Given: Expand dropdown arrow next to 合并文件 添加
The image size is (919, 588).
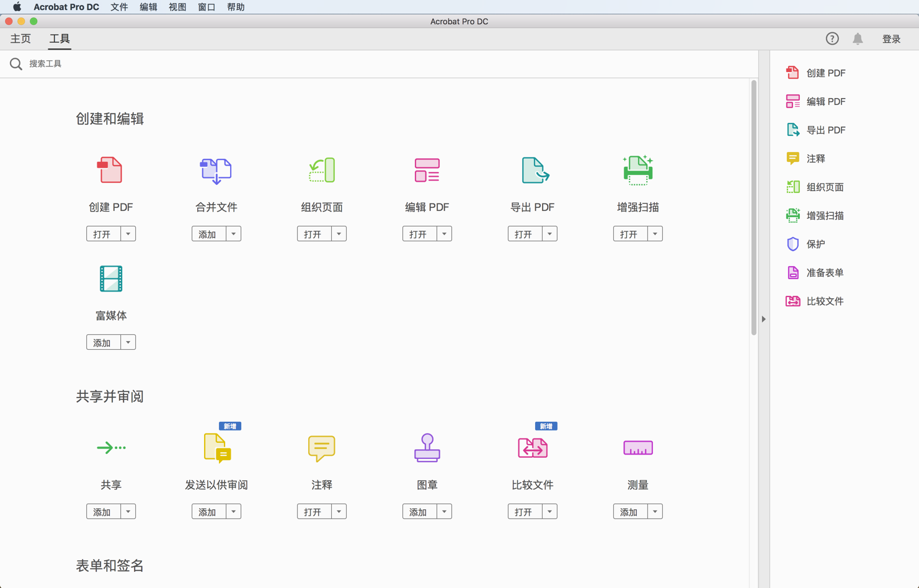Looking at the screenshot, I should tap(233, 234).
